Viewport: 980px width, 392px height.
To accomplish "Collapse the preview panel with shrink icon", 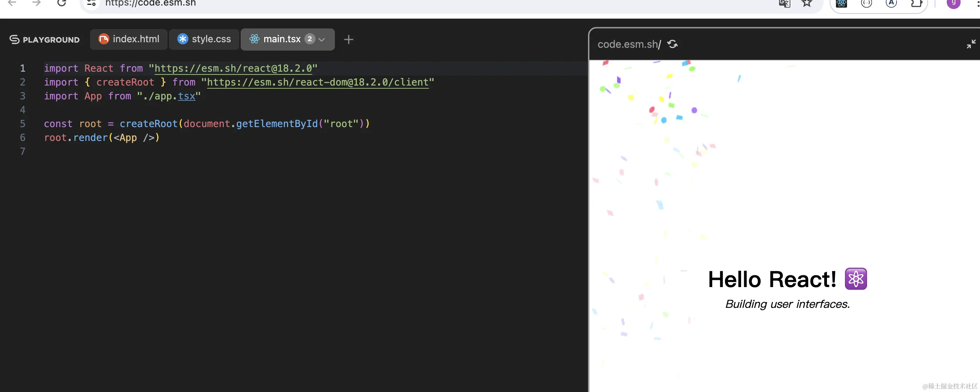I will pos(971,44).
